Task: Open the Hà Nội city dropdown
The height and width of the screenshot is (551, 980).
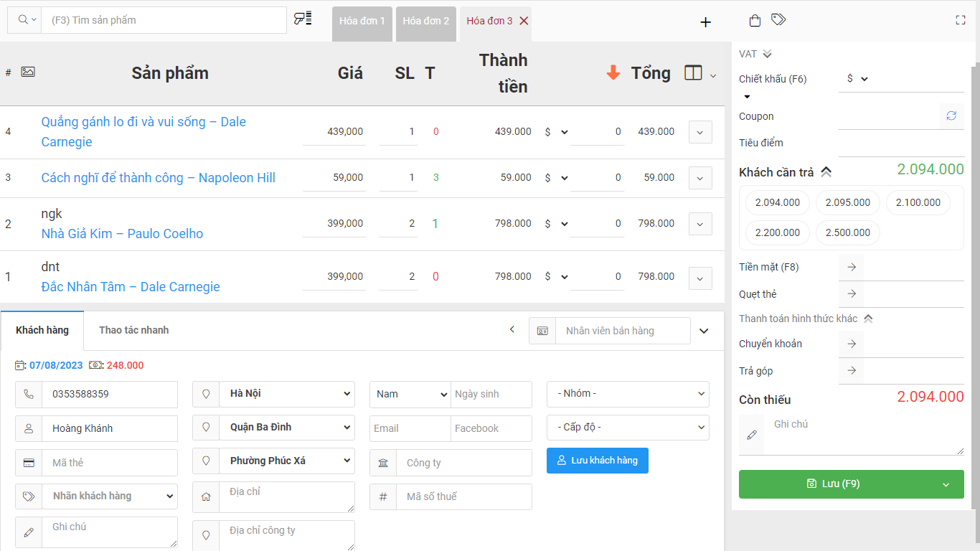Action: tap(286, 394)
